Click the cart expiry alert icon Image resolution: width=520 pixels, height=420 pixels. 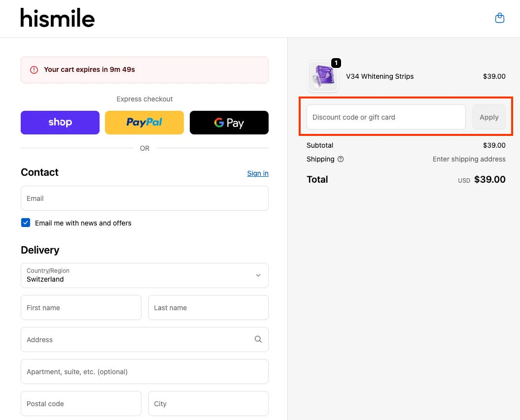(x=33, y=69)
